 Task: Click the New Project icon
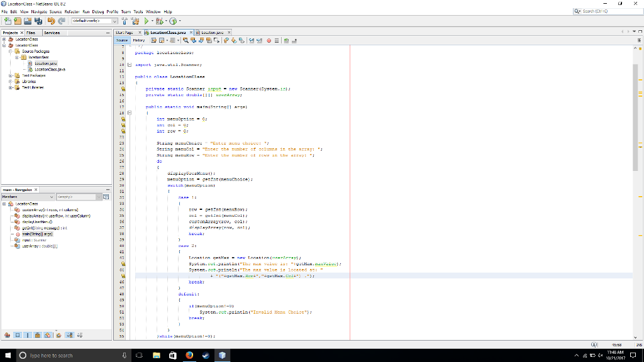[16, 21]
